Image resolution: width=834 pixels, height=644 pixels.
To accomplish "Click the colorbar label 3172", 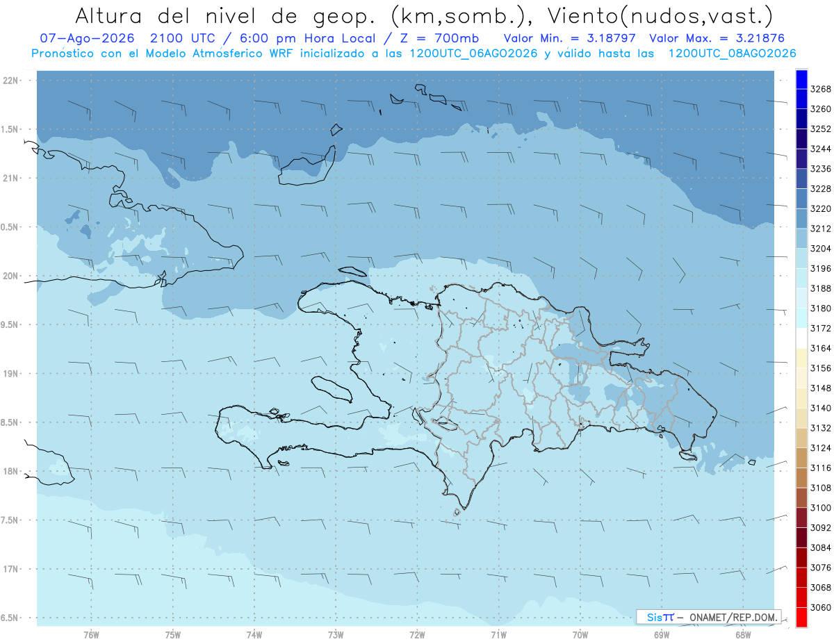I will [820, 328].
